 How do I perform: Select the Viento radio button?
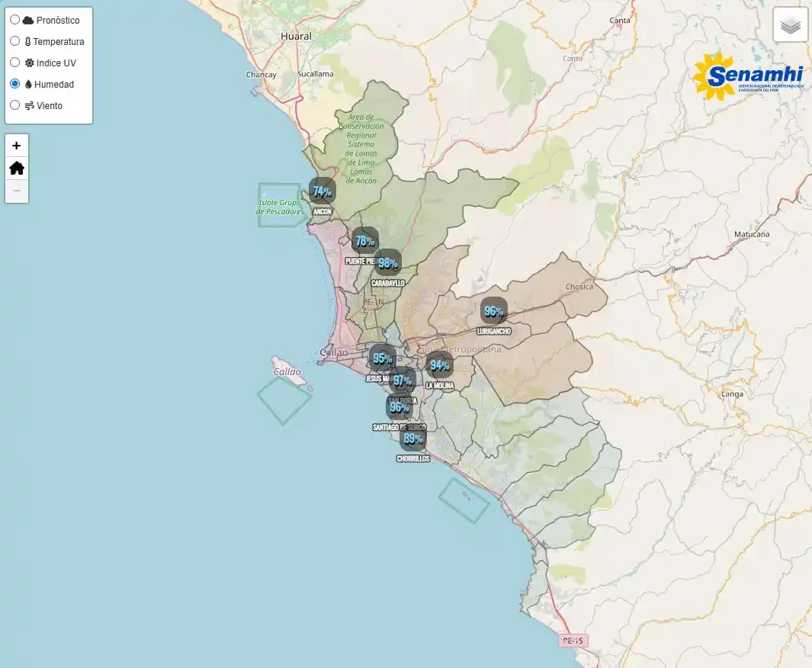point(15,105)
